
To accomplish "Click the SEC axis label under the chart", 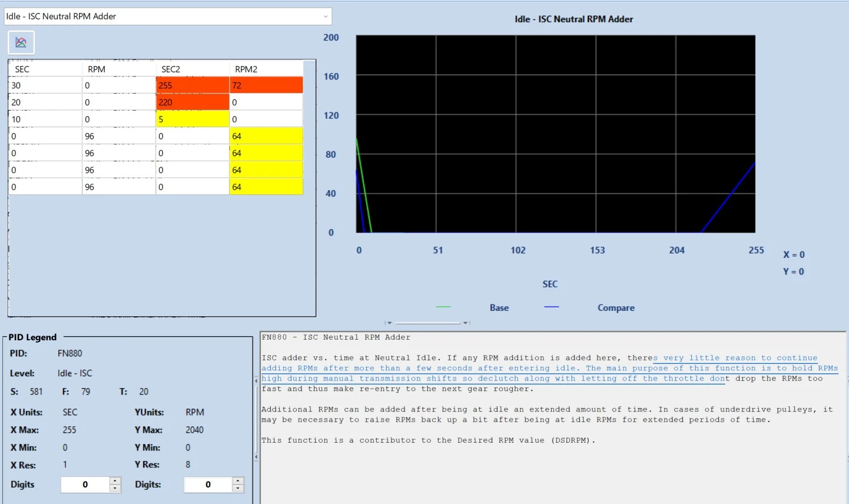I will click(550, 284).
